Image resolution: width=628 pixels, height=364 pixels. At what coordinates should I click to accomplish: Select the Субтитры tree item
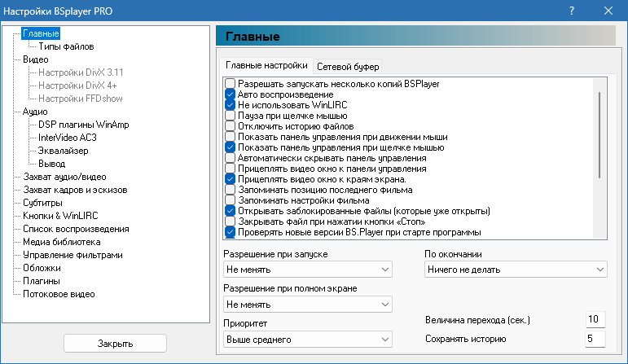(42, 203)
